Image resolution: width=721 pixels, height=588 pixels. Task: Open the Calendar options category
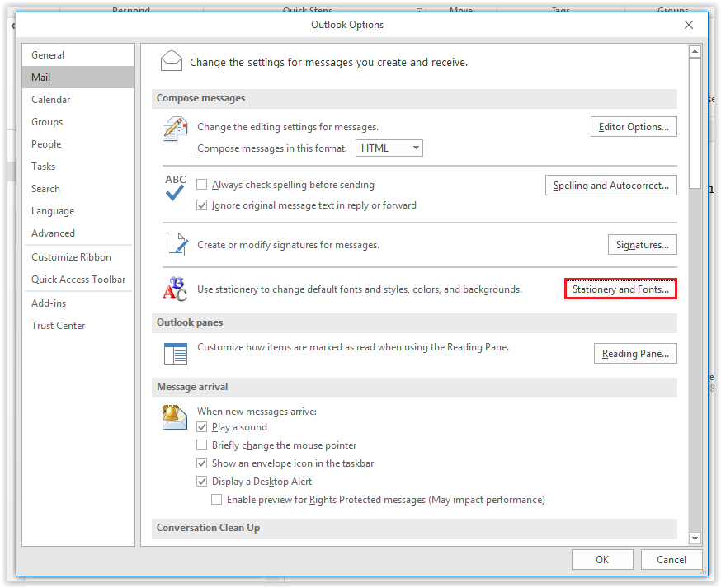[78, 100]
